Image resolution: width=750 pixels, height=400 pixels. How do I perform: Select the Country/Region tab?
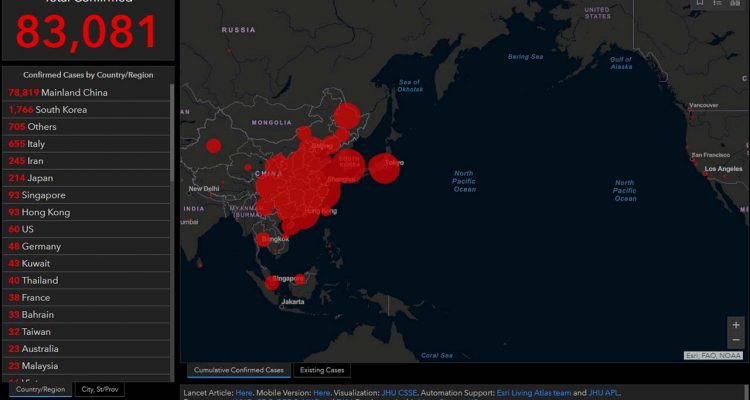[x=39, y=389]
